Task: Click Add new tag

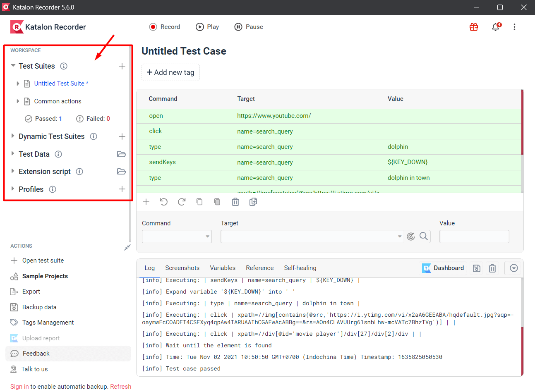Action: click(170, 72)
